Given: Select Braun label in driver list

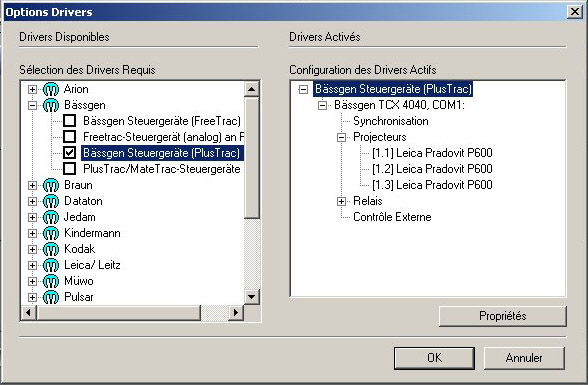Looking at the screenshot, I should click(x=78, y=185).
